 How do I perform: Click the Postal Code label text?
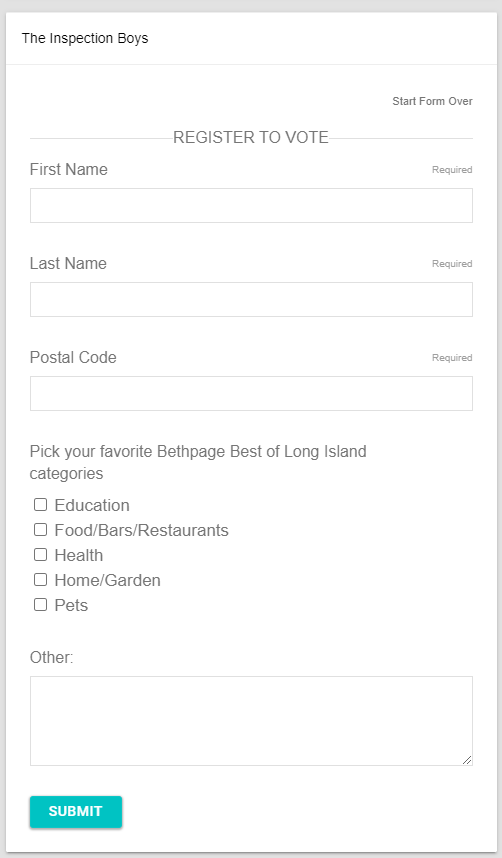pos(73,358)
